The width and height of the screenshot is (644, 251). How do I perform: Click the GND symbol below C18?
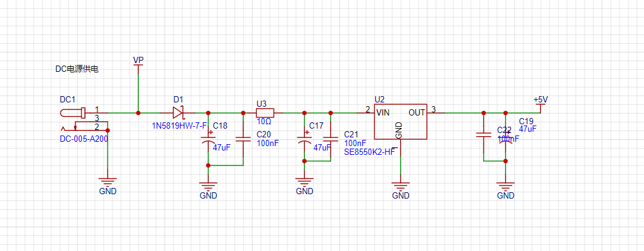[x=208, y=190]
